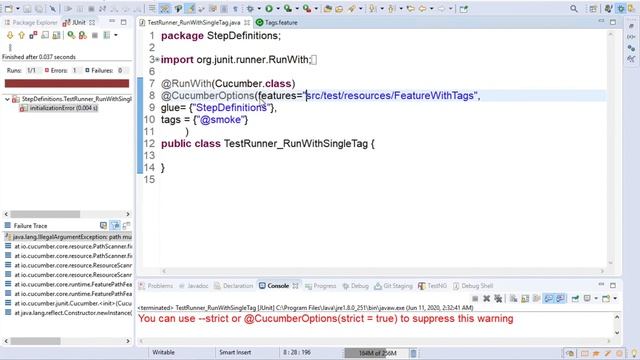Maximize the editor area icon
640x360 pixels.
[613, 22]
